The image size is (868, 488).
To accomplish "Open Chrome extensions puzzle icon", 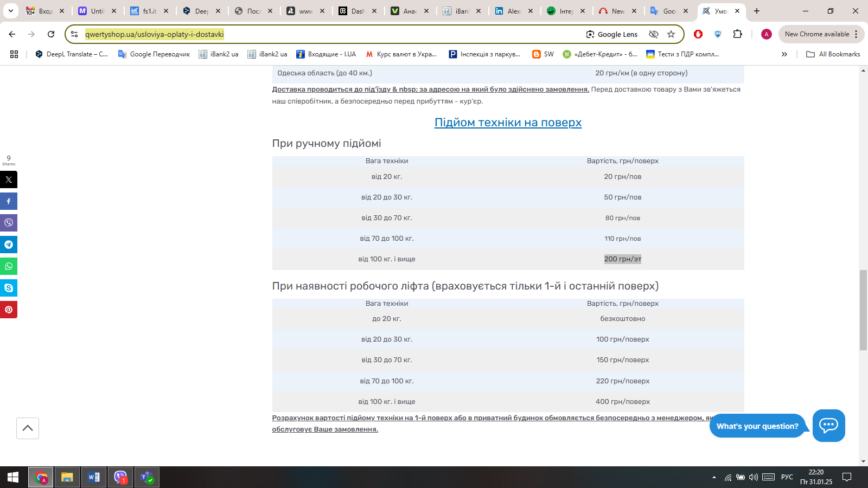I will (737, 34).
